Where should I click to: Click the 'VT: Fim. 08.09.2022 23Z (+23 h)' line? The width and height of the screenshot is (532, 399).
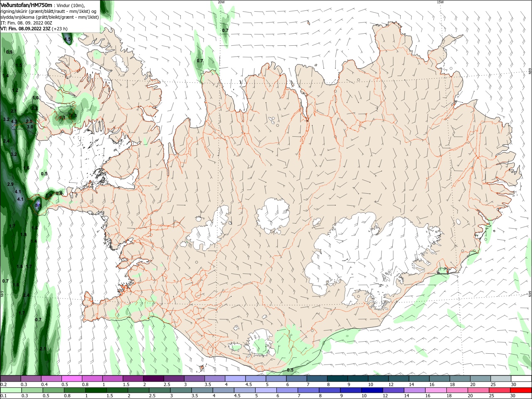tap(34, 29)
